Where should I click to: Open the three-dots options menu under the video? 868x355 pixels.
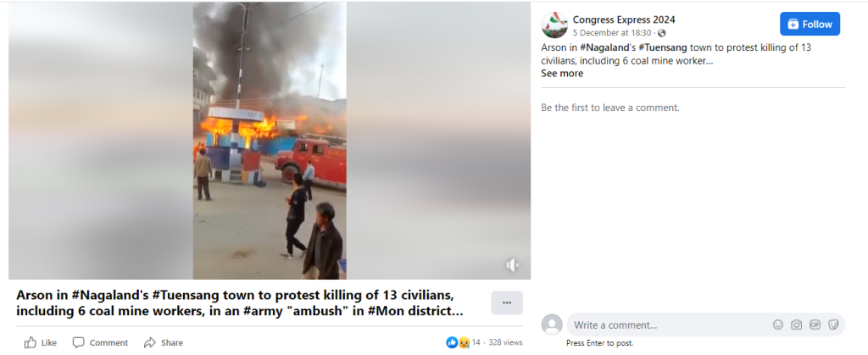[x=507, y=302]
